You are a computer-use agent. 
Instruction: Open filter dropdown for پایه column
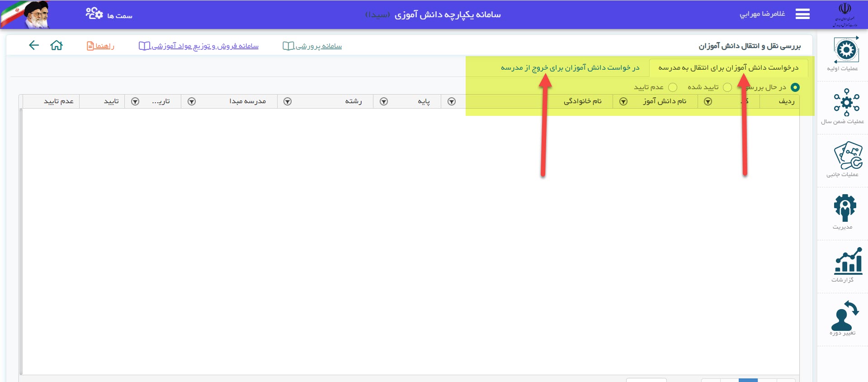(x=384, y=101)
